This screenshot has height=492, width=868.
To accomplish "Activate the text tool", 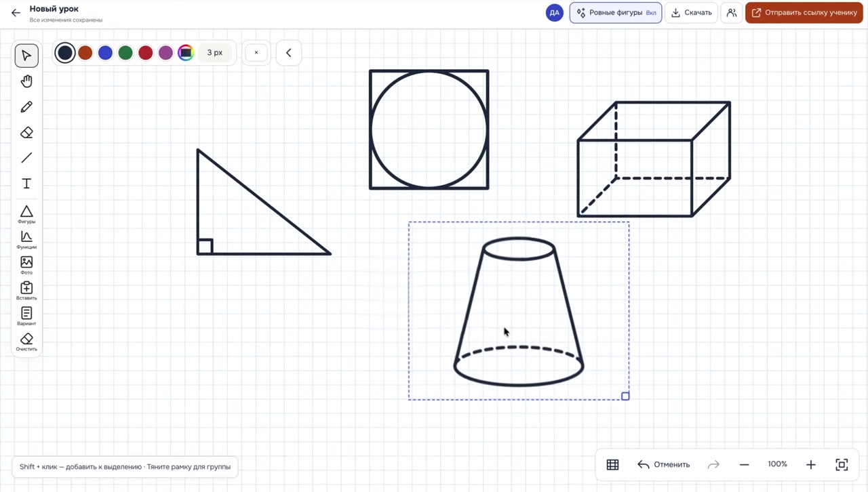I will [26, 184].
